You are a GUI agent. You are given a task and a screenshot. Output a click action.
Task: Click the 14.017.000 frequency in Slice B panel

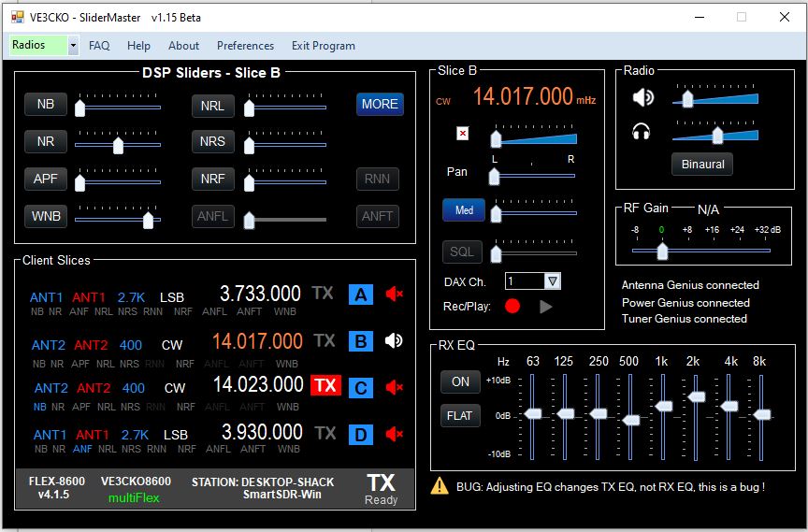pos(523,96)
